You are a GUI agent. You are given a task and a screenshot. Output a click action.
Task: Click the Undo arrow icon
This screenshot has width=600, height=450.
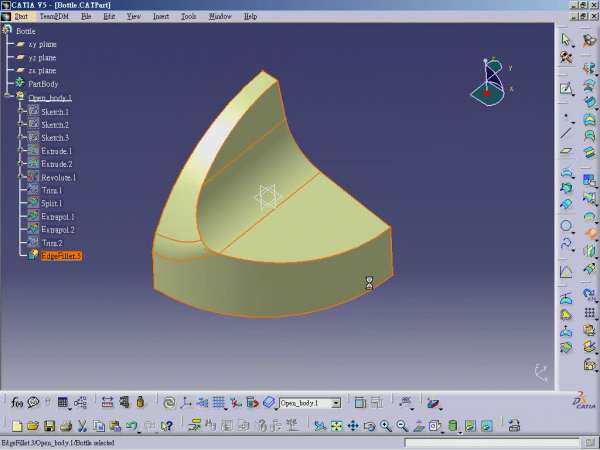pyautogui.click(x=131, y=426)
